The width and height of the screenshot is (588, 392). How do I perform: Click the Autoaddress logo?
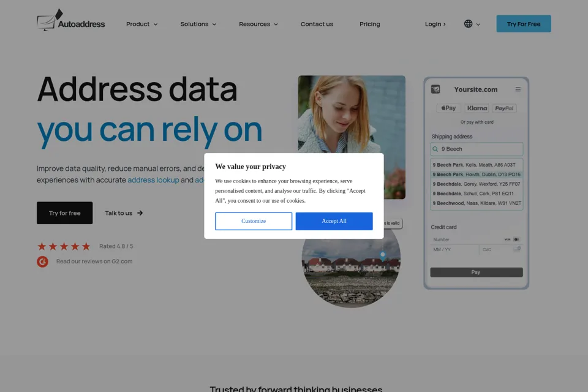[71, 21]
